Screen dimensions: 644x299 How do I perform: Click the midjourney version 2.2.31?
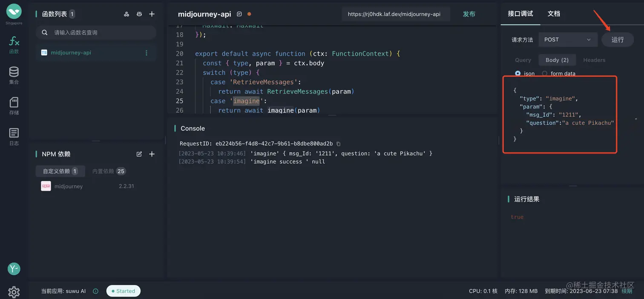point(126,186)
